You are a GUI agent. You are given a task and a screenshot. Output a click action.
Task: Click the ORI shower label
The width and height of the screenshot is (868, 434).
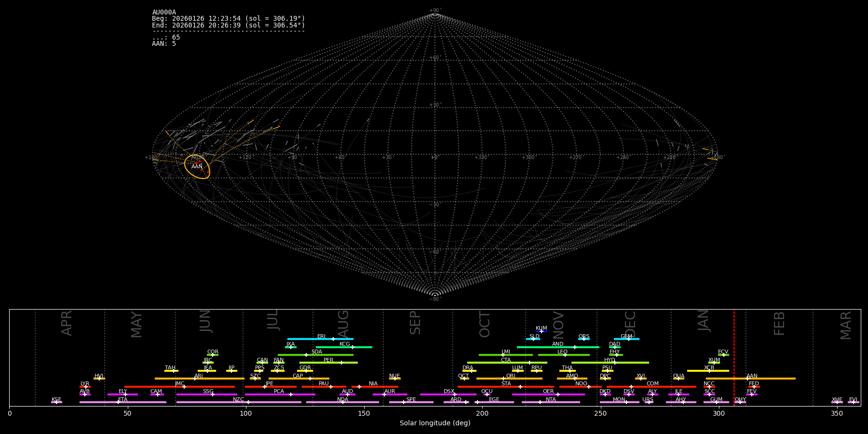(x=511, y=376)
